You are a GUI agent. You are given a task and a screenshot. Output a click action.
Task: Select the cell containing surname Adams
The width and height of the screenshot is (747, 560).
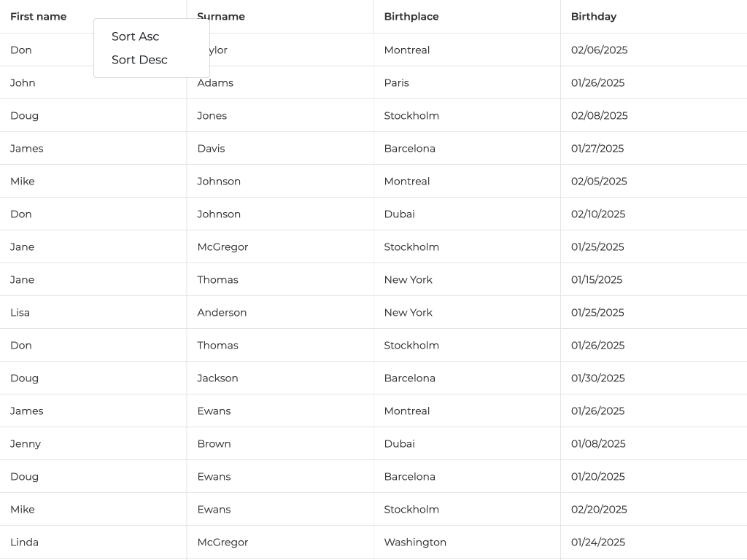tap(215, 83)
